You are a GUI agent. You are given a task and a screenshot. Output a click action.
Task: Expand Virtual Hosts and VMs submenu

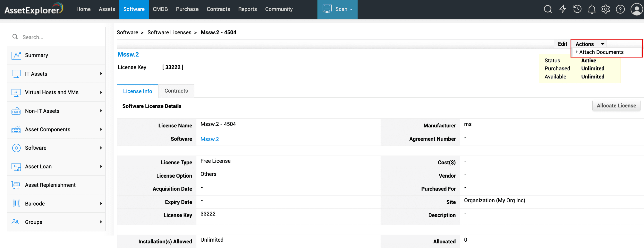click(x=101, y=92)
